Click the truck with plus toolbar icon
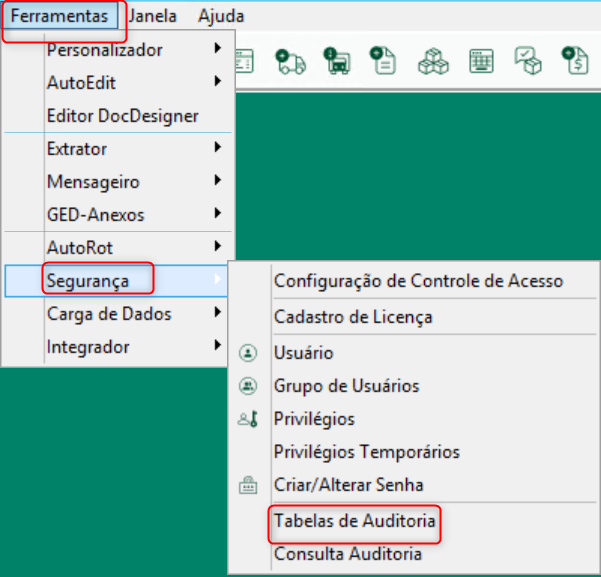 click(x=291, y=61)
